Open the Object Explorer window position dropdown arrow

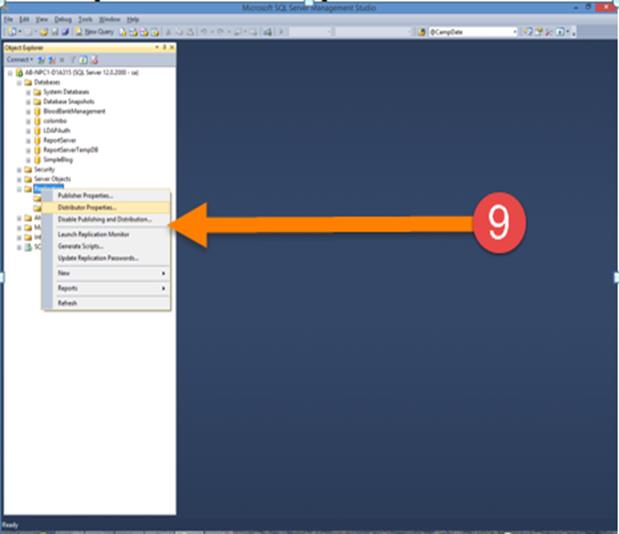157,47
